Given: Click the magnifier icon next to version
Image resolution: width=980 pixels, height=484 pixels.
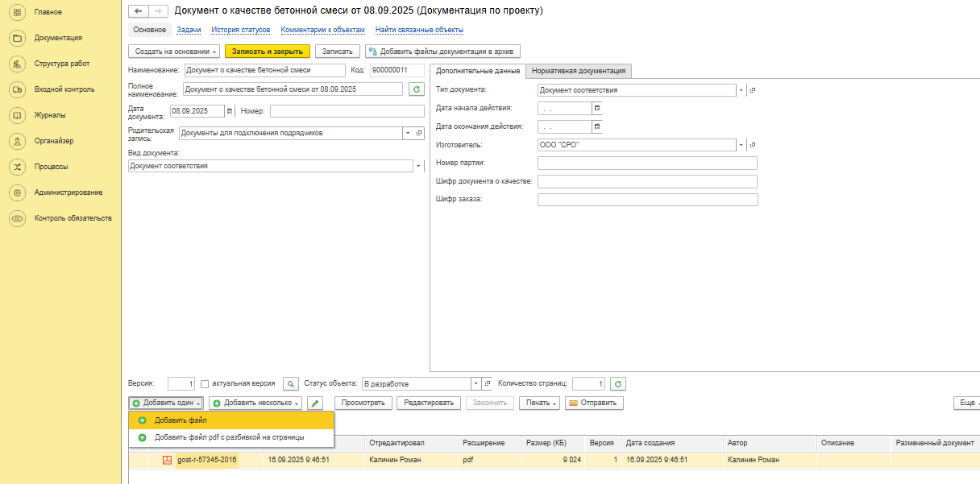Looking at the screenshot, I should (x=291, y=384).
